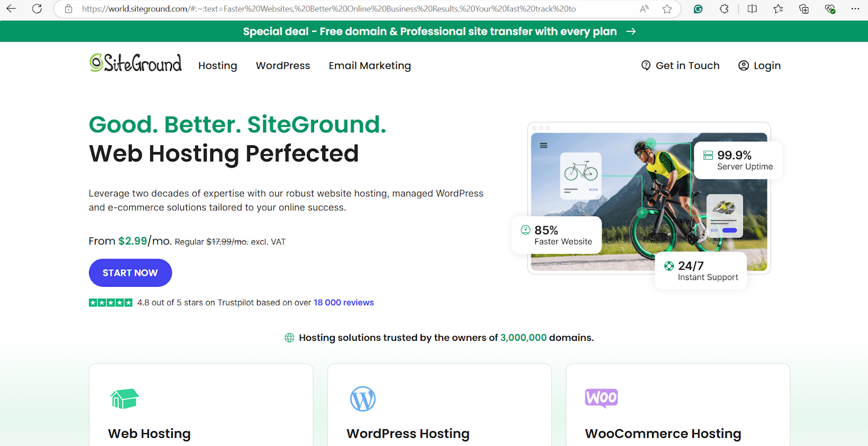Screen dimensions: 868x446
Task: Open the 18 000 reviews link
Action: click(344, 302)
